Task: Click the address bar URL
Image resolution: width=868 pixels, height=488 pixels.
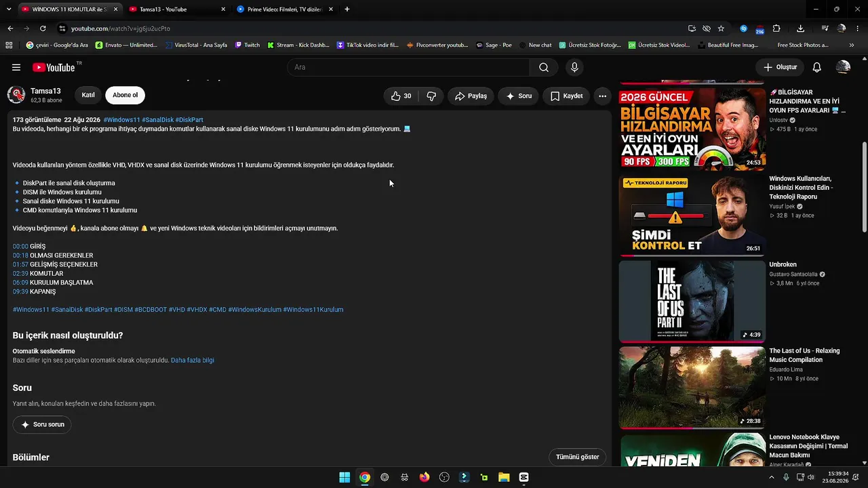Action: [x=121, y=28]
